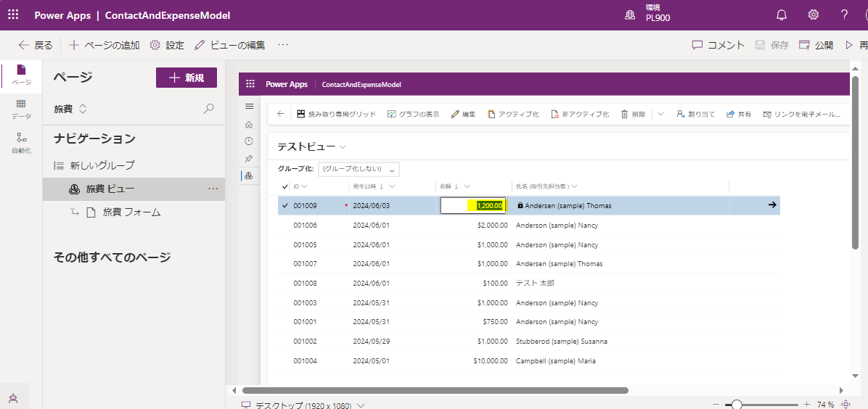
Task: Click 読み取り専用グリッド command
Action: tap(337, 114)
